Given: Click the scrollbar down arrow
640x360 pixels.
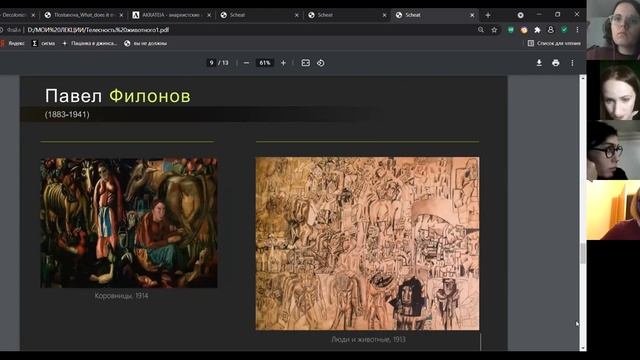Looking at the screenshot, I should pos(583,348).
